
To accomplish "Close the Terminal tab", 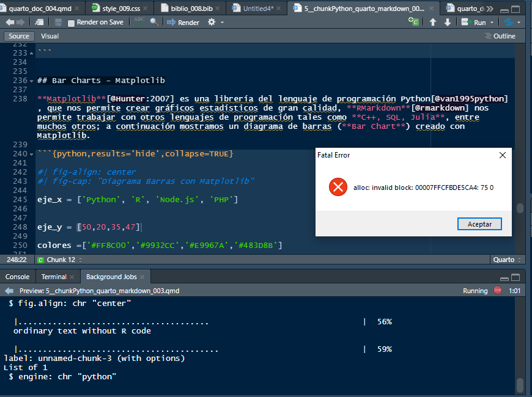I will click(x=72, y=277).
